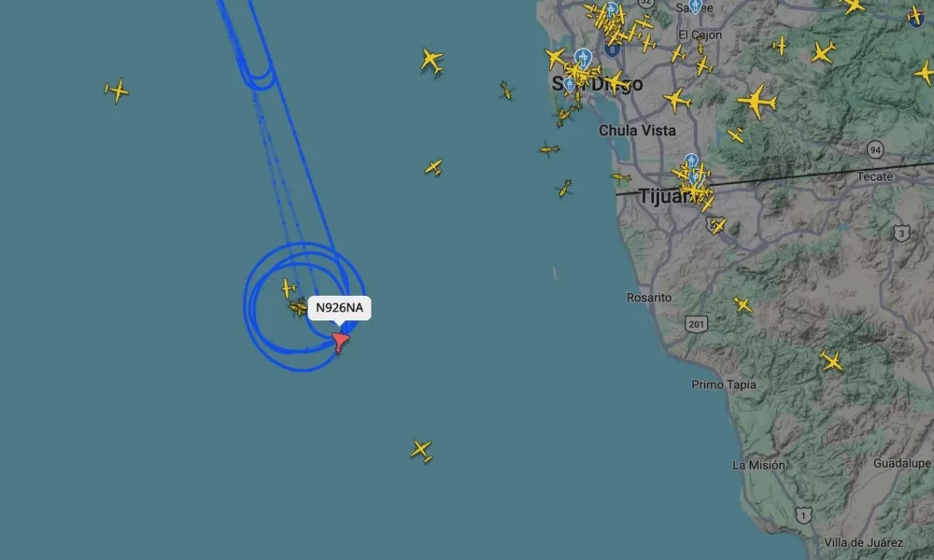Click the Tecate town label
Screen dimensions: 934x560
875,176
